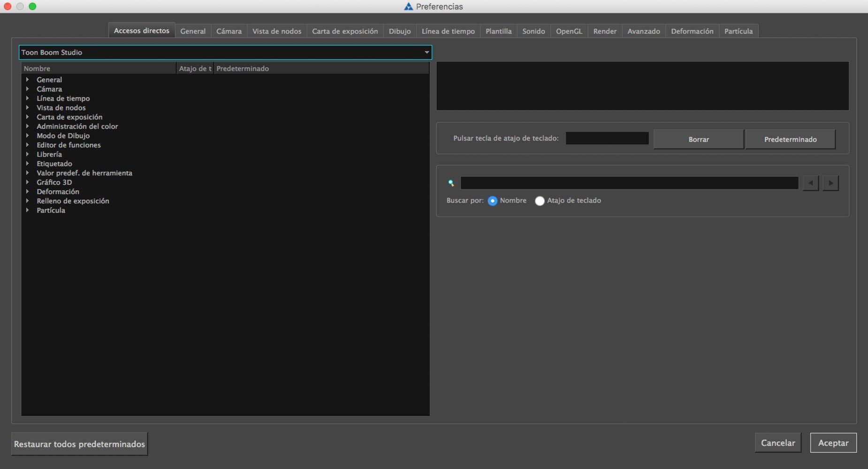Select Atajo de teclado radio button
The height and width of the screenshot is (469, 868).
[x=540, y=201]
